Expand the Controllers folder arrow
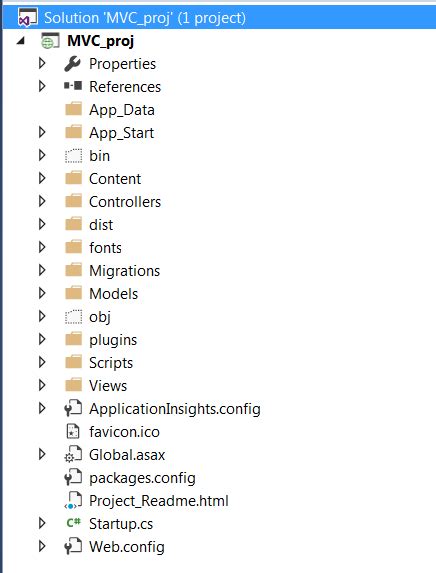The height and width of the screenshot is (573, 436). [x=42, y=201]
